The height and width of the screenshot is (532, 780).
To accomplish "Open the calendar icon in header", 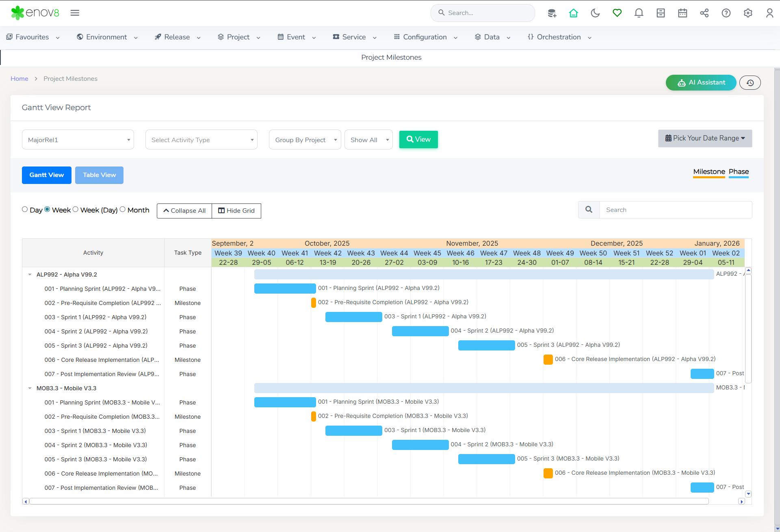I will 682,13.
